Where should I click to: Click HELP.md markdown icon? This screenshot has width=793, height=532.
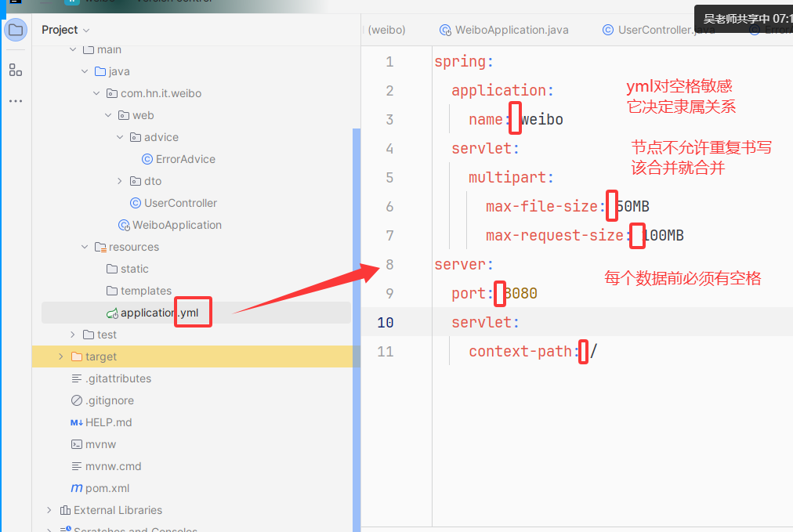pos(77,423)
